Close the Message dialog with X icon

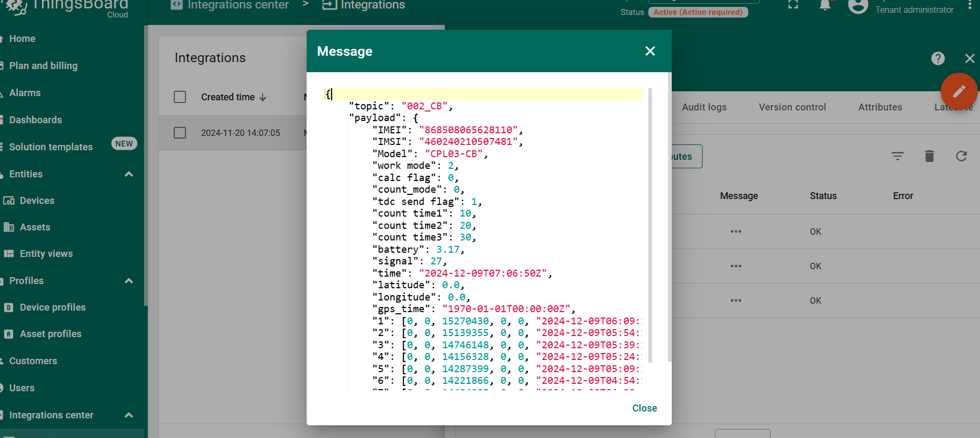point(650,51)
